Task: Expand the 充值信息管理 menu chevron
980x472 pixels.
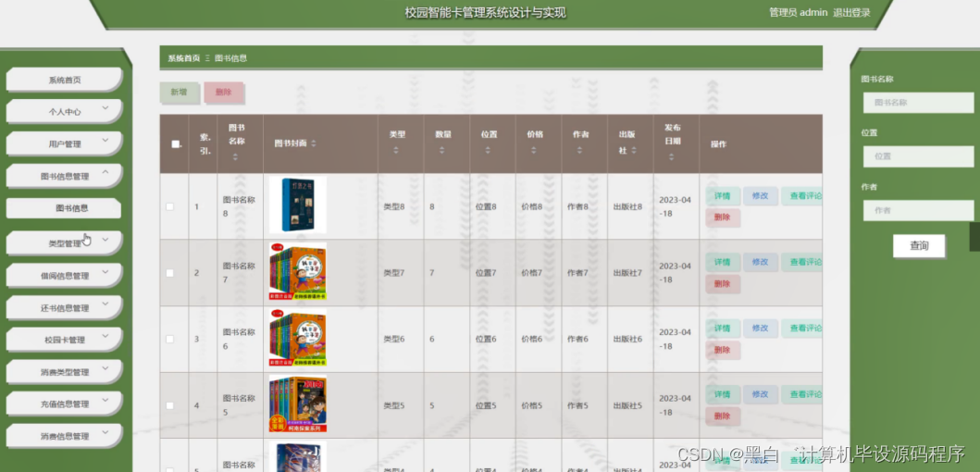Action: pos(105,400)
